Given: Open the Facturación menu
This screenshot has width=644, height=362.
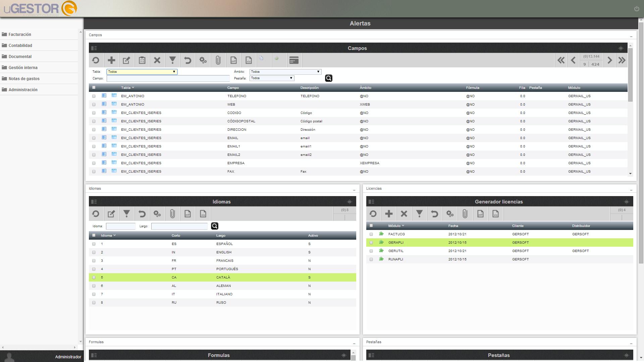Looking at the screenshot, I should pos(20,35).
